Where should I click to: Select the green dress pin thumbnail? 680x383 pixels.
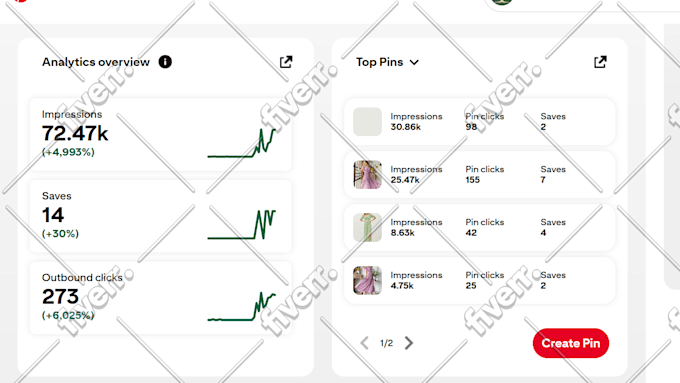click(367, 227)
